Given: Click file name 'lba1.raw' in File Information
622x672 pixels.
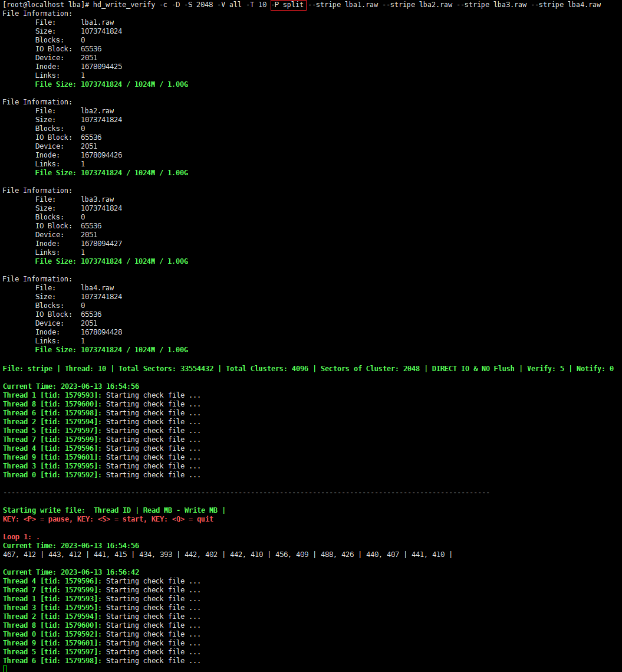Looking at the screenshot, I should click(97, 22).
